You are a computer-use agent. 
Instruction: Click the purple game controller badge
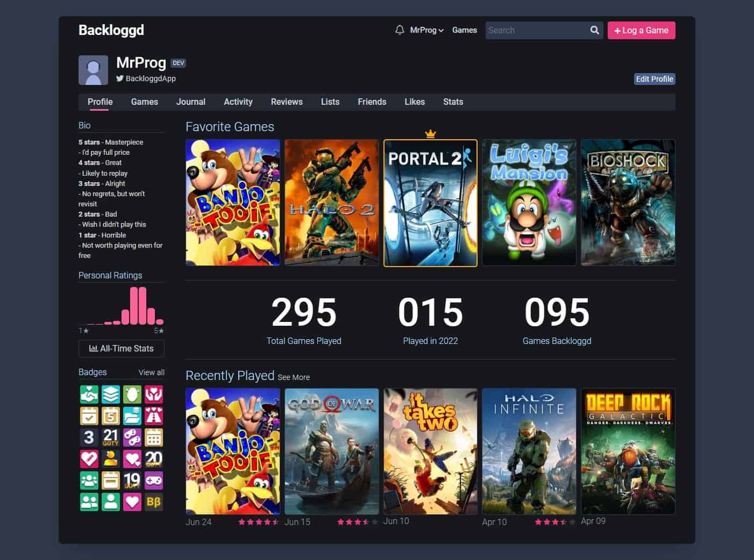[154, 480]
